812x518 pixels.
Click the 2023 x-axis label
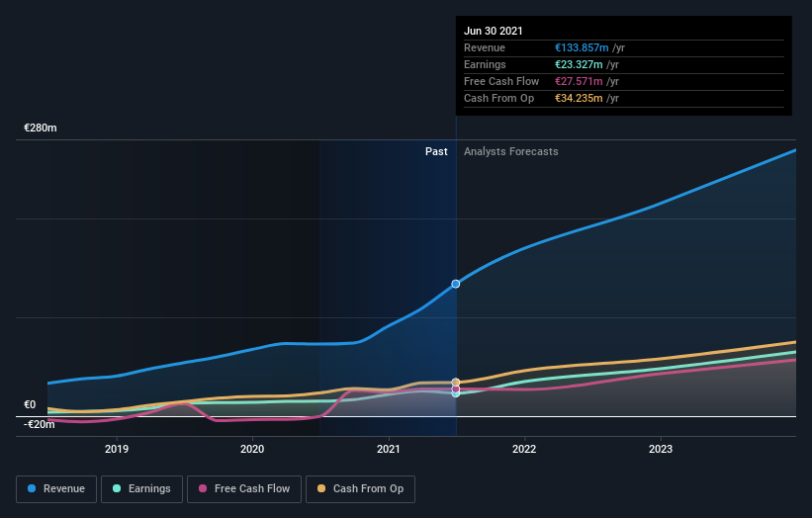point(661,449)
